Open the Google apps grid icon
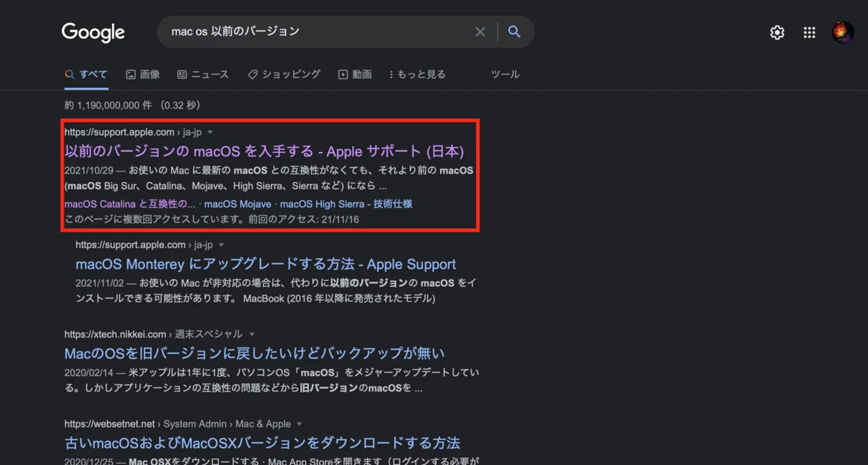The width and height of the screenshot is (868, 465). point(809,33)
